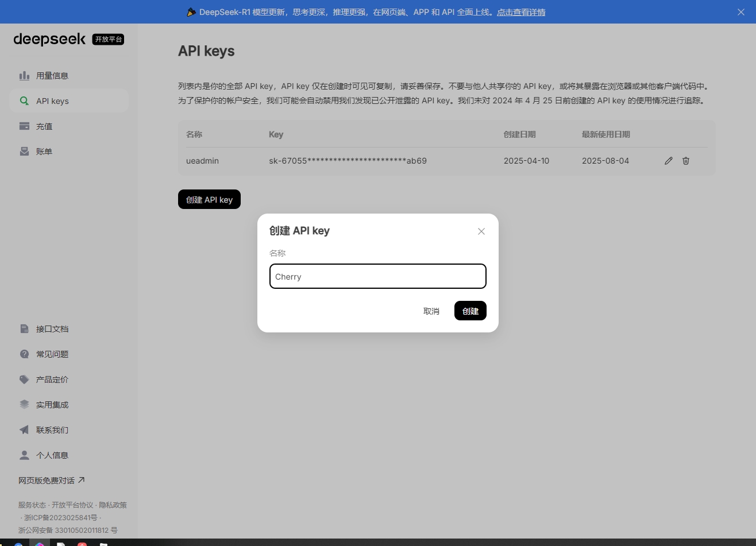
Task: Click the Key column header
Action: tap(276, 134)
